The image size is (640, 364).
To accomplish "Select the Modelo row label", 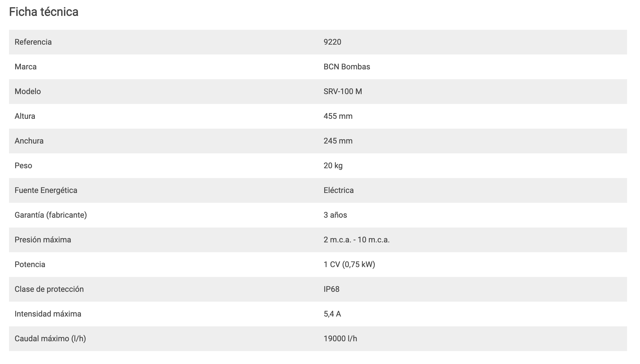I will click(x=28, y=92).
